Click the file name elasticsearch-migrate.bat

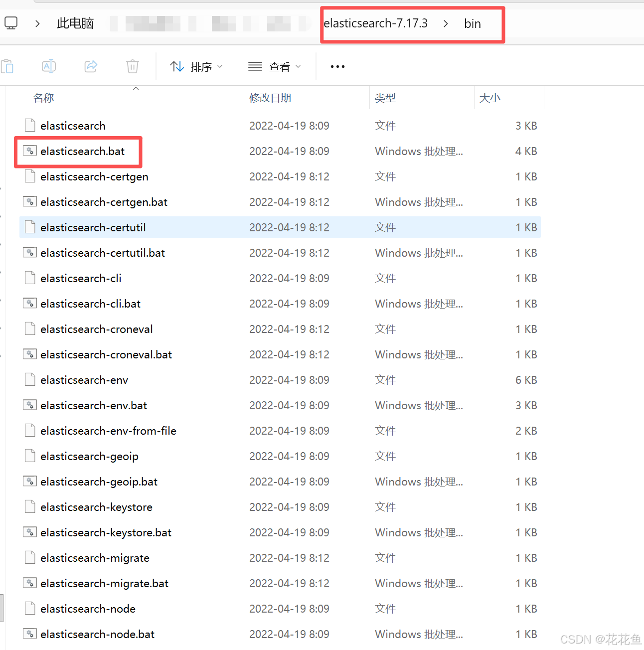pyautogui.click(x=105, y=584)
